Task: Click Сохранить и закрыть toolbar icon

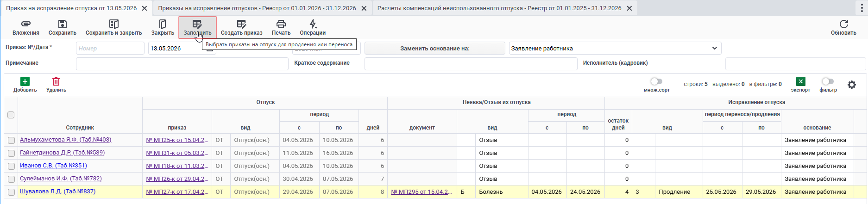Action: (x=113, y=24)
